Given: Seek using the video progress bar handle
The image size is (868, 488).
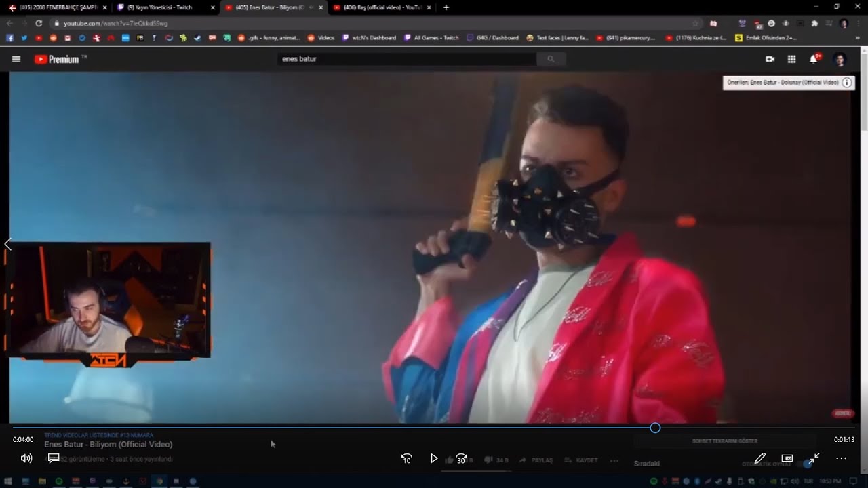Looking at the screenshot, I should coord(655,428).
